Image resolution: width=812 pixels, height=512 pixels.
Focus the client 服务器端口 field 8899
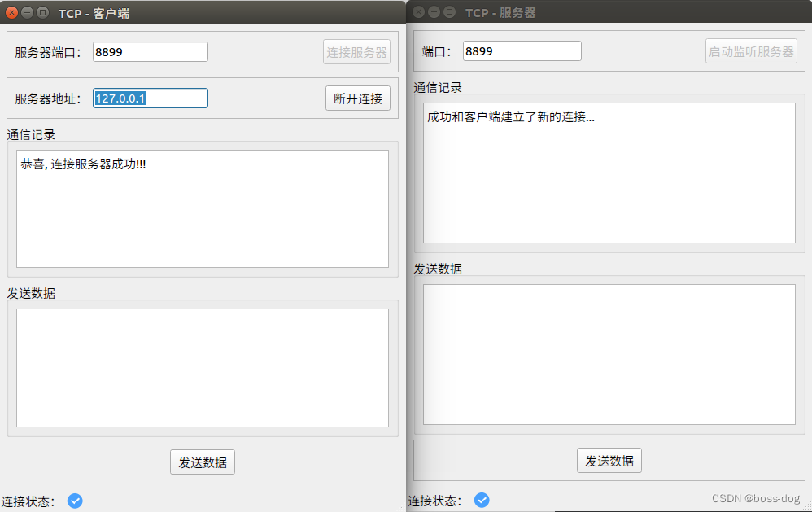click(151, 52)
